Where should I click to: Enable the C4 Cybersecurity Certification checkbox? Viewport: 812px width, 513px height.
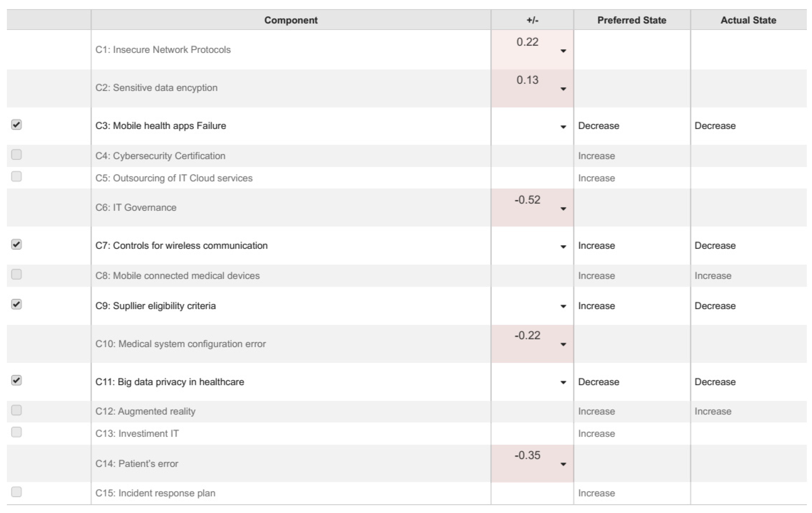tap(16, 155)
